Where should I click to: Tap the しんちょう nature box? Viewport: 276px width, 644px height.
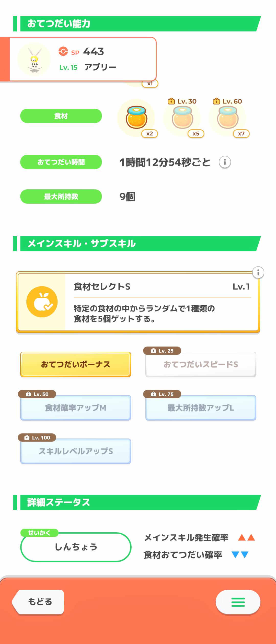pyautogui.click(x=76, y=547)
